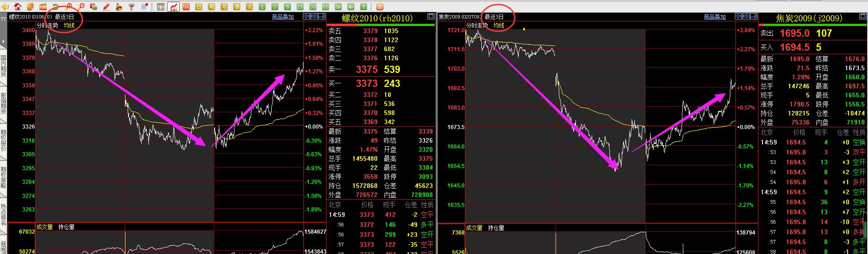The image size is (868, 254).
Task: Open the 国内期货 sidebar tab
Action: (x=3, y=67)
